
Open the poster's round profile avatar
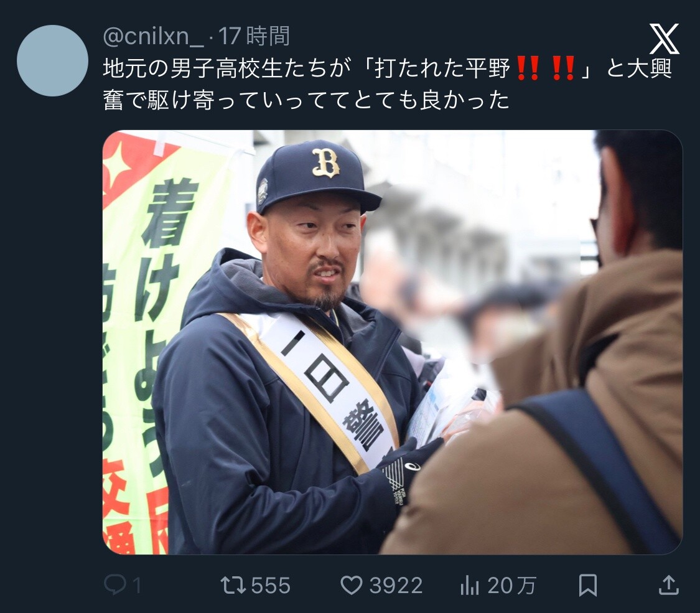[x=53, y=60]
